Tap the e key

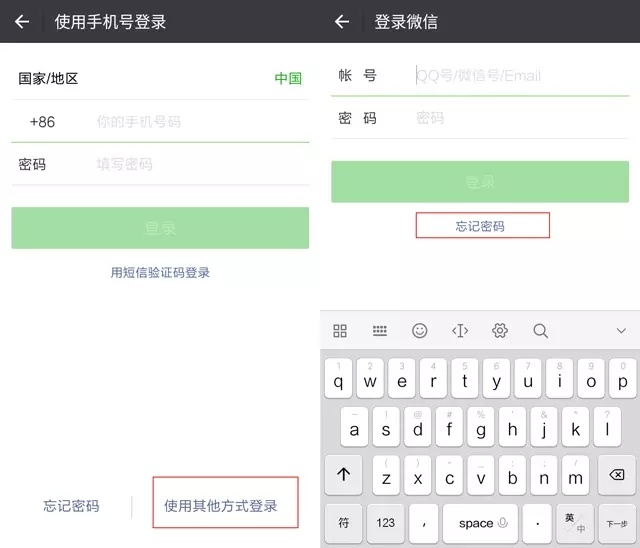pos(402,378)
